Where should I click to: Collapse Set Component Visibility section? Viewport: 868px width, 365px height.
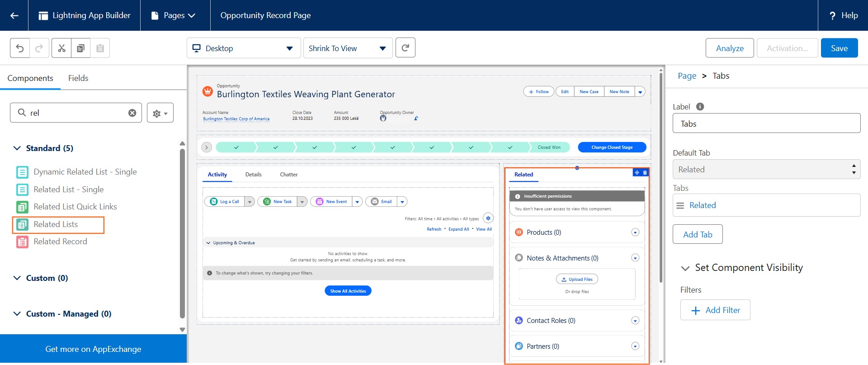pos(685,268)
